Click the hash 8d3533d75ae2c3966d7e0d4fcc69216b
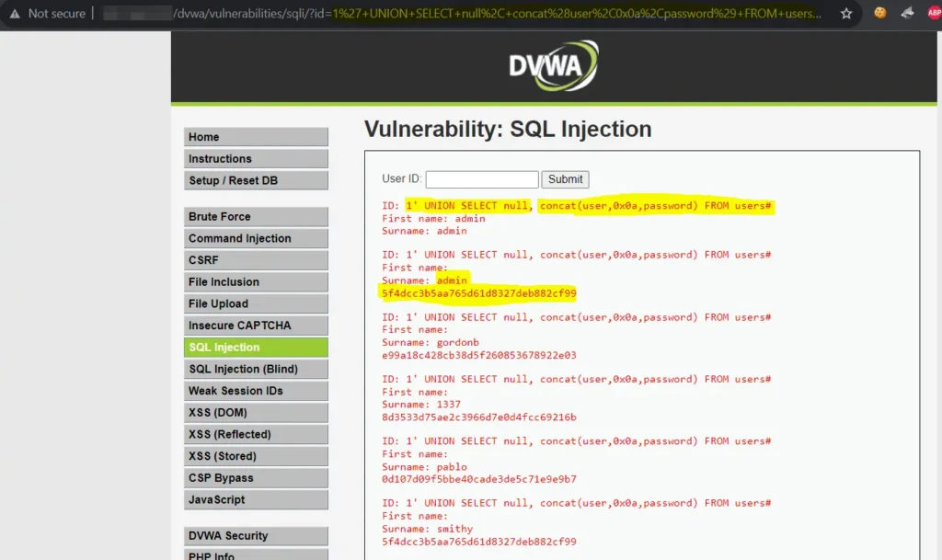942x560 pixels. coord(478,417)
